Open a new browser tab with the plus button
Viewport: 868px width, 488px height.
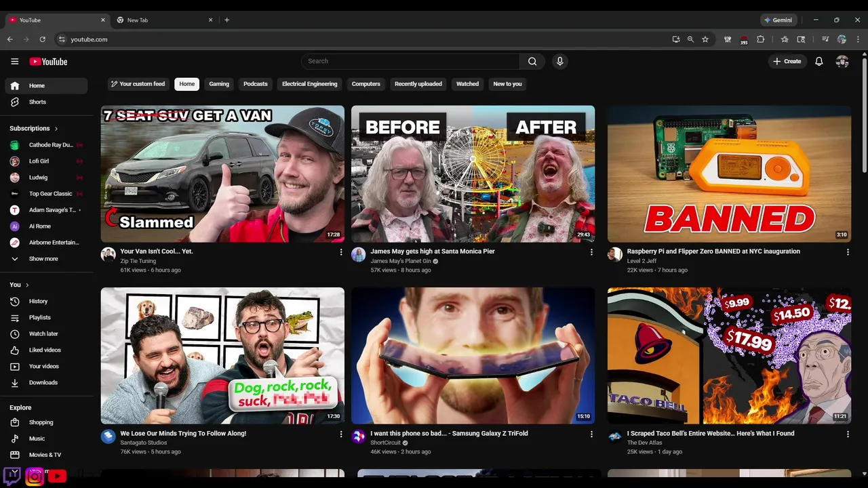[x=226, y=20]
